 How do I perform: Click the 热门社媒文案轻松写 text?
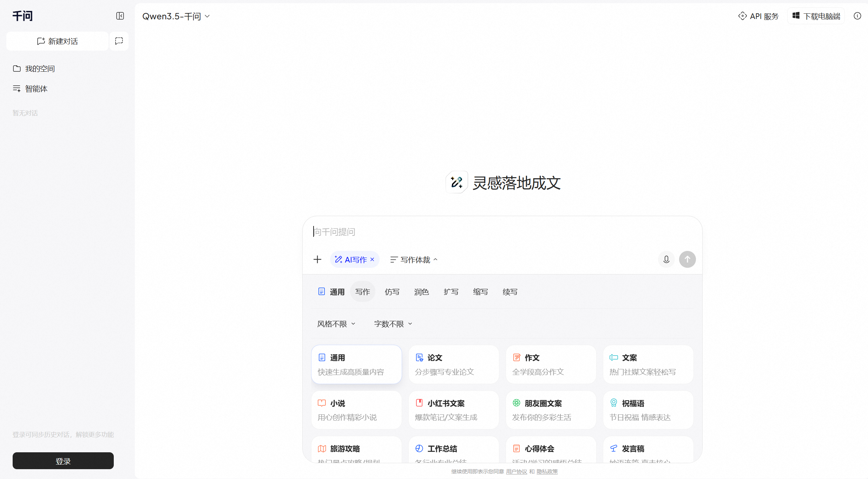click(x=643, y=372)
